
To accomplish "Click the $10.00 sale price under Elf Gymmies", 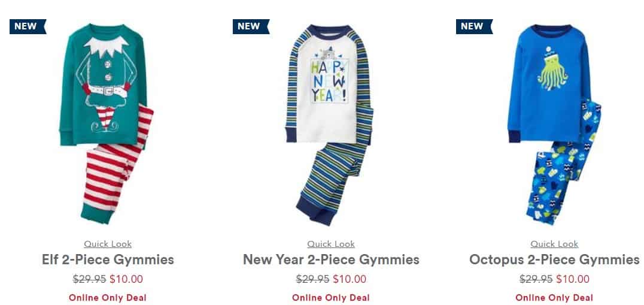I will [x=126, y=279].
